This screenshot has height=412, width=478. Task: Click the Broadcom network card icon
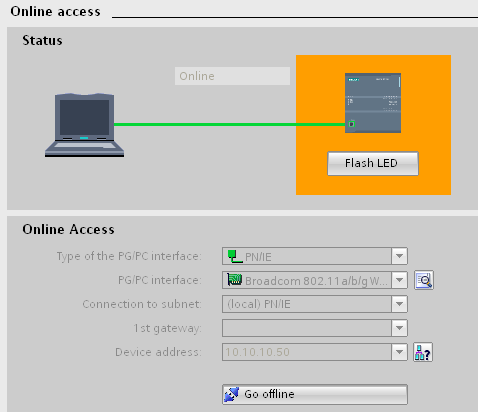[x=234, y=280]
